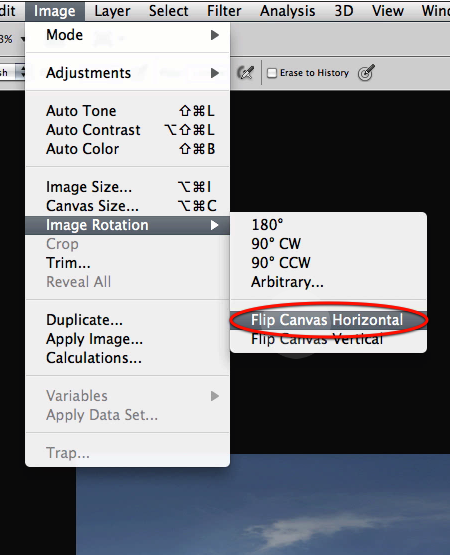Expand the Mode submenu

[x=127, y=35]
